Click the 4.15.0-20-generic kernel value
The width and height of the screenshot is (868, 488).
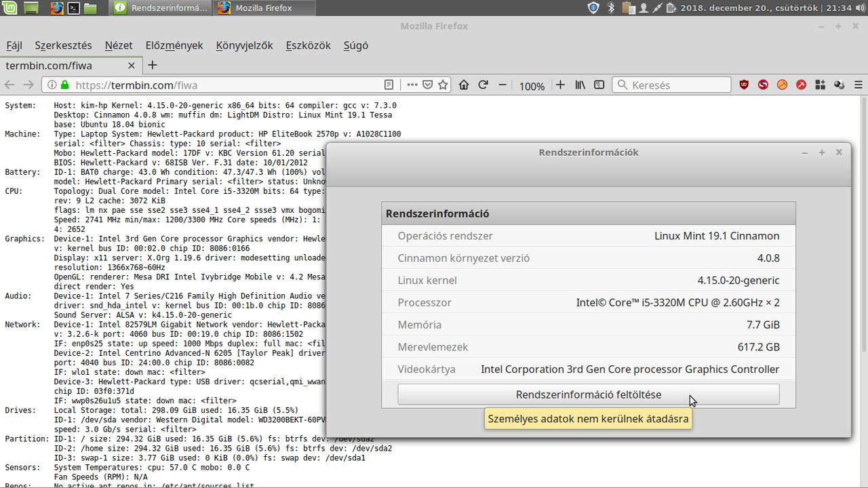(x=738, y=281)
